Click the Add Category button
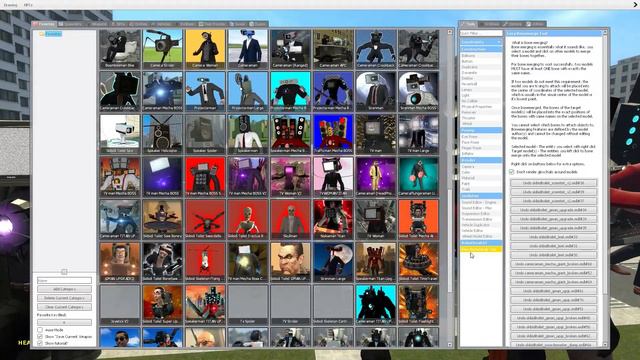 64,289
